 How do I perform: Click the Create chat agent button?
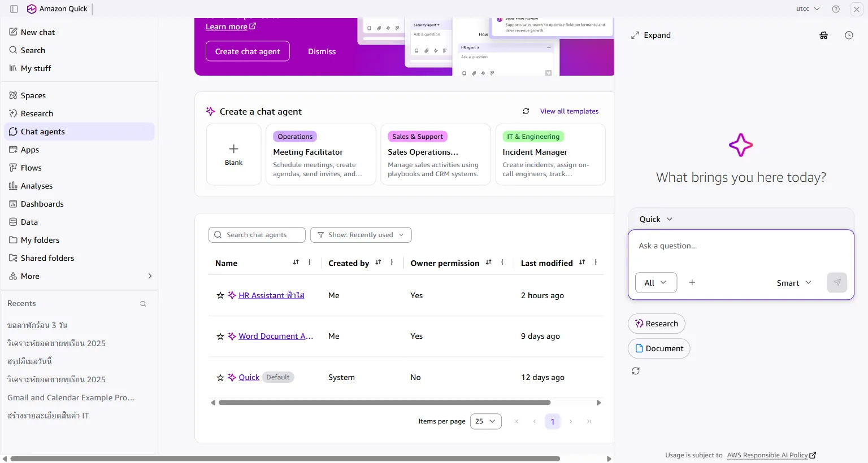tap(248, 51)
